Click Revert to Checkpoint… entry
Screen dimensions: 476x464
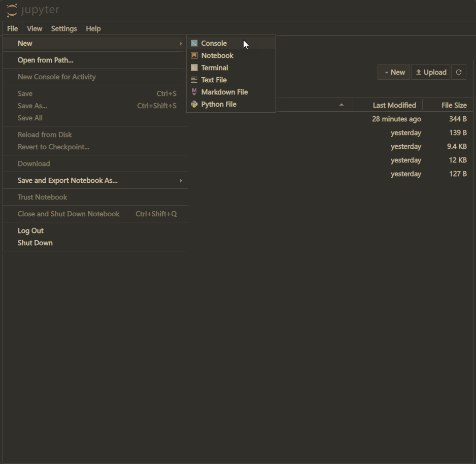point(95,147)
